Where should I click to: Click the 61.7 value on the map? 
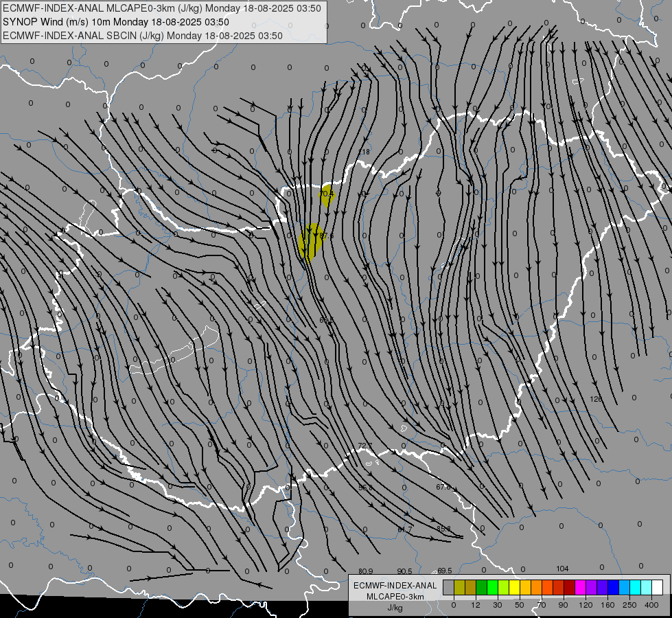(404, 529)
